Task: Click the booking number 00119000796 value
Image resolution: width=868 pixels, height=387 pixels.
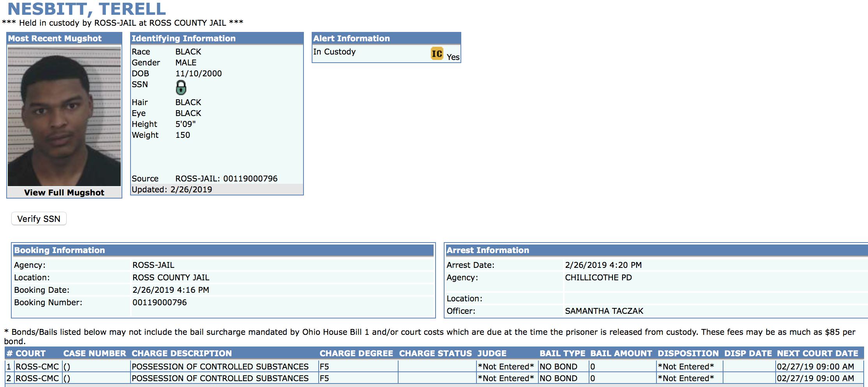Action: pyautogui.click(x=160, y=303)
